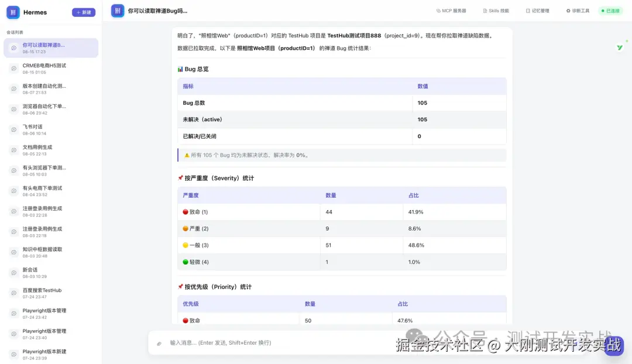Click chat icon beside 文档用例生成

13,150
